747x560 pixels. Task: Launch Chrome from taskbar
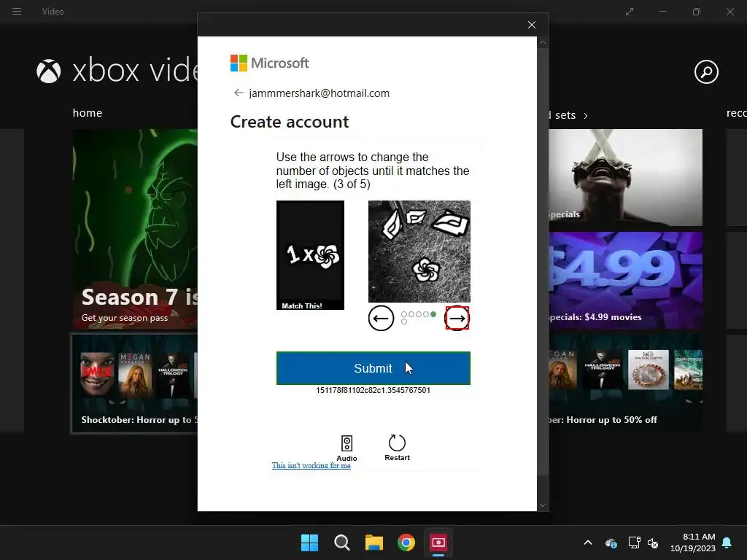pyautogui.click(x=406, y=542)
